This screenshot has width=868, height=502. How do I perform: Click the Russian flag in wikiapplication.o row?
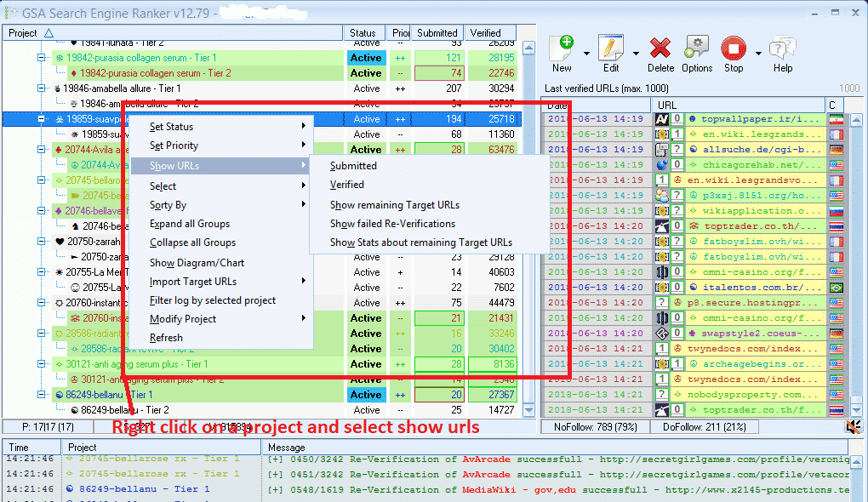coord(836,211)
